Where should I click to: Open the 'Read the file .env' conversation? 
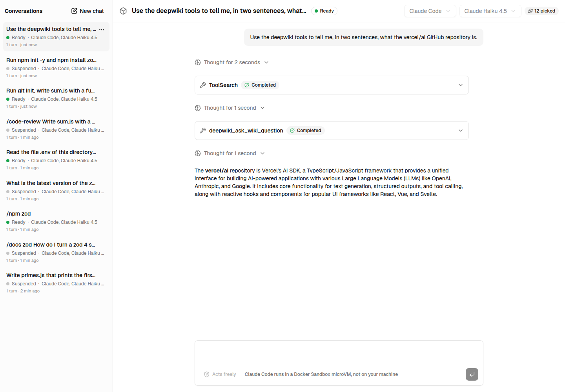(x=56, y=160)
